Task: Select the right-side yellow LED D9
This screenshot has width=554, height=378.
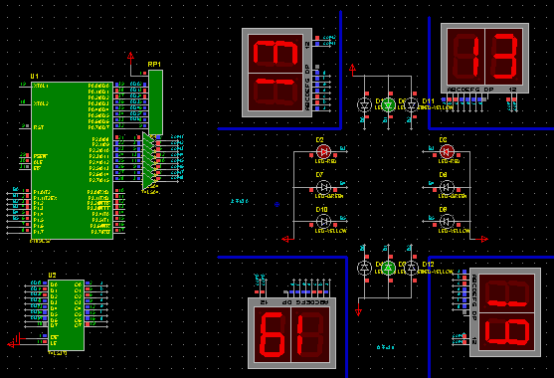Action: coord(447,222)
